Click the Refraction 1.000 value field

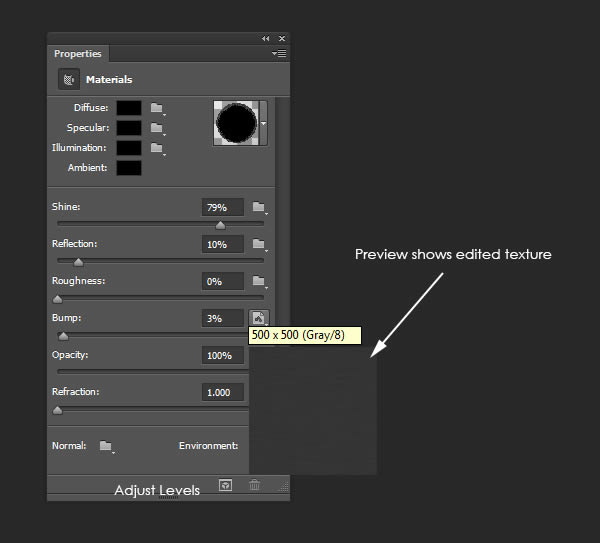point(223,393)
